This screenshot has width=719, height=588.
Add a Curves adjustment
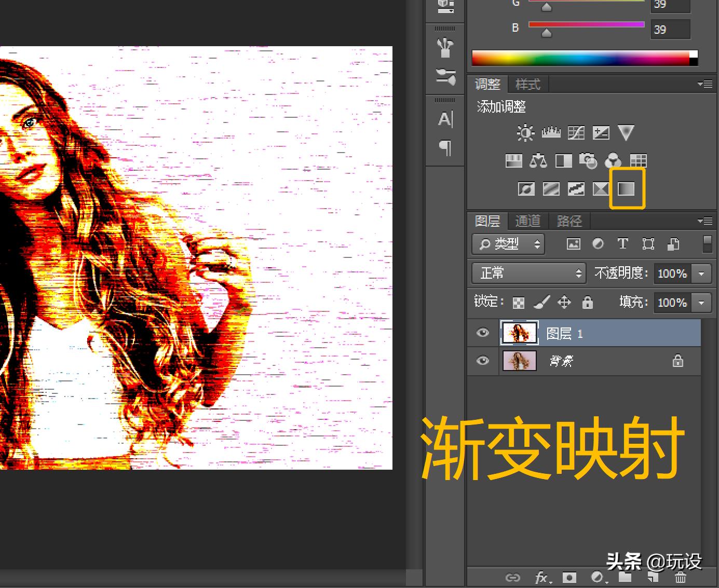(x=576, y=133)
